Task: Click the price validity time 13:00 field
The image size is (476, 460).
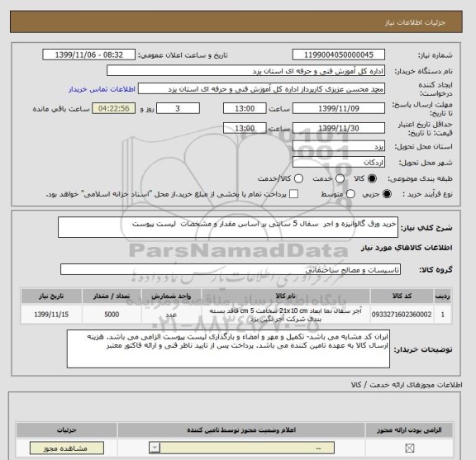Action: (x=245, y=128)
